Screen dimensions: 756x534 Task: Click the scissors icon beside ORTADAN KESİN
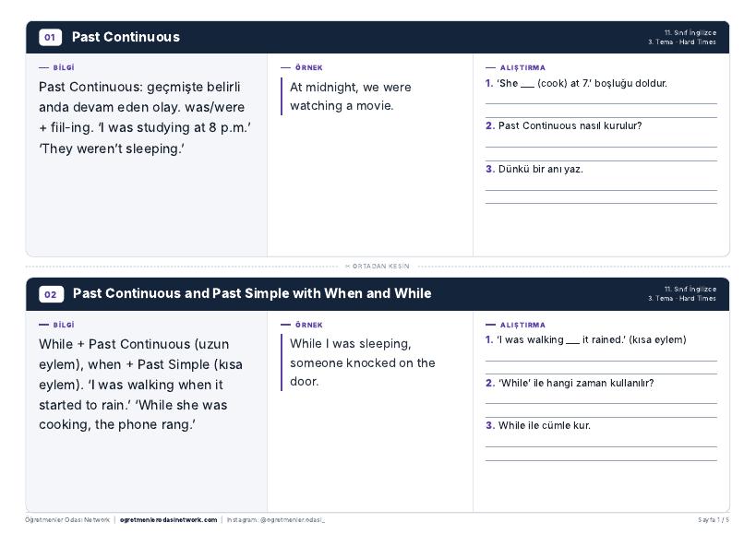[348, 267]
